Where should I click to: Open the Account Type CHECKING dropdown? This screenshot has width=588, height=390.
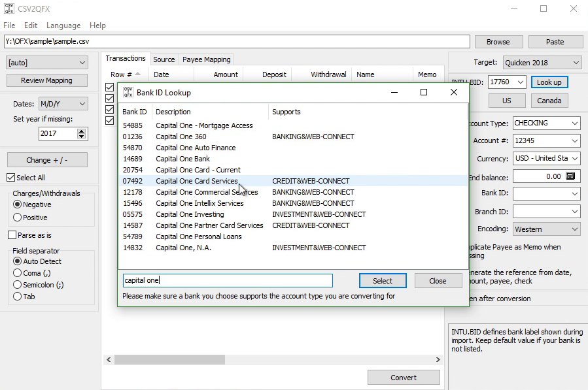(x=575, y=123)
